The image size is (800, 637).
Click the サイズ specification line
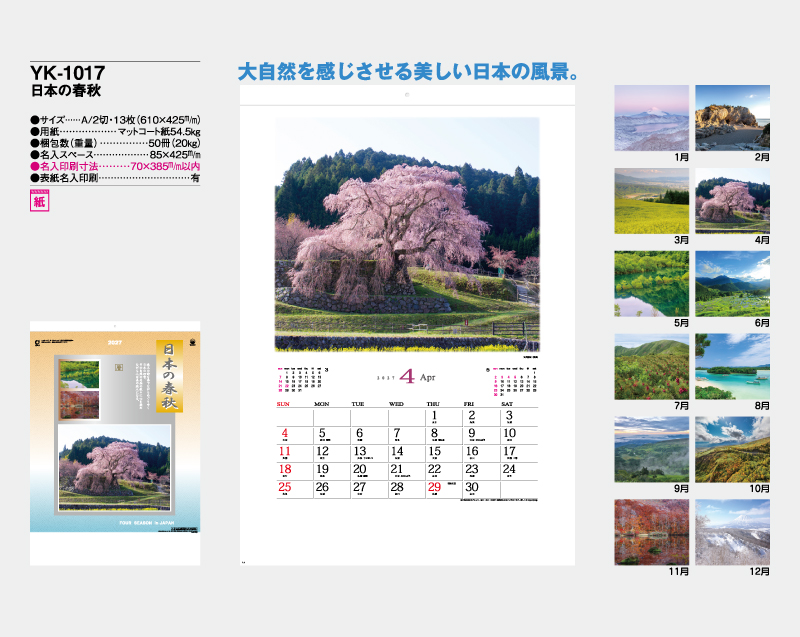115,120
